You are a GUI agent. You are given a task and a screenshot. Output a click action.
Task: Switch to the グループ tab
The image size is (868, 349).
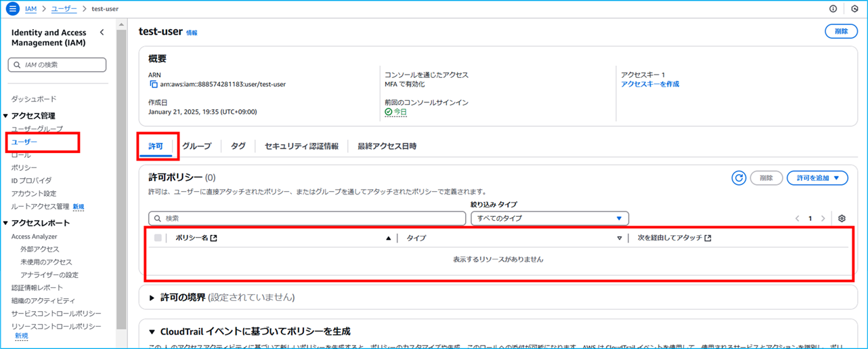[196, 146]
